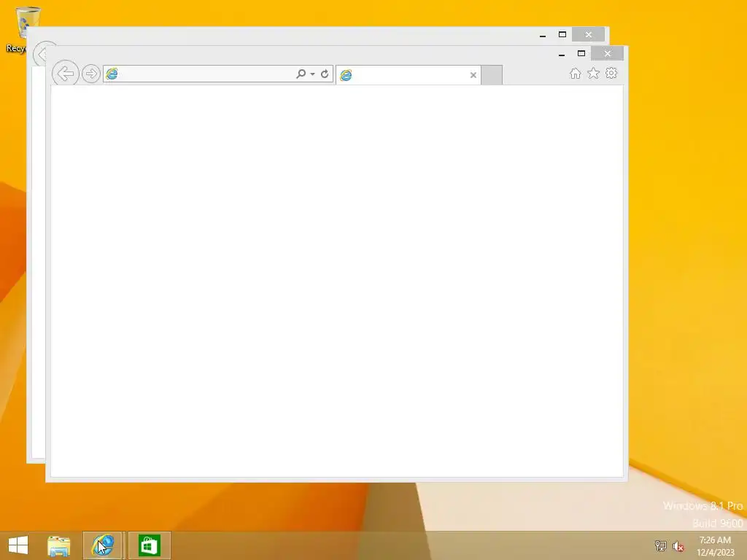Focus the address bar input field
The width and height of the screenshot is (747, 560).
coord(206,74)
